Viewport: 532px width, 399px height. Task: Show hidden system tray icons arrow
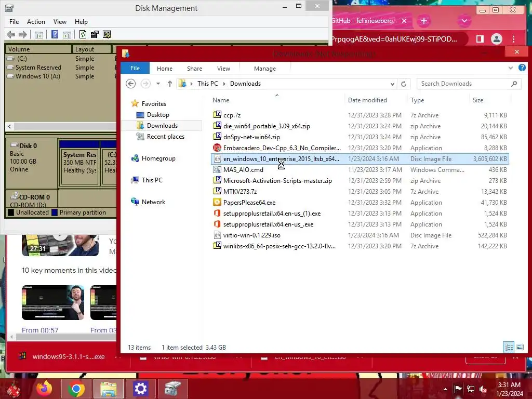(445, 389)
